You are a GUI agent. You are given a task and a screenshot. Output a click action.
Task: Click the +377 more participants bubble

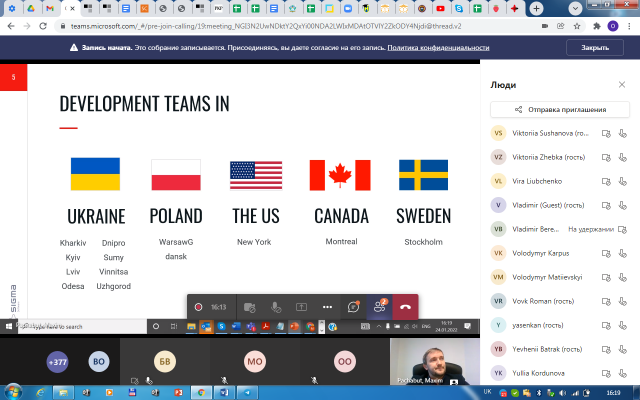click(58, 362)
